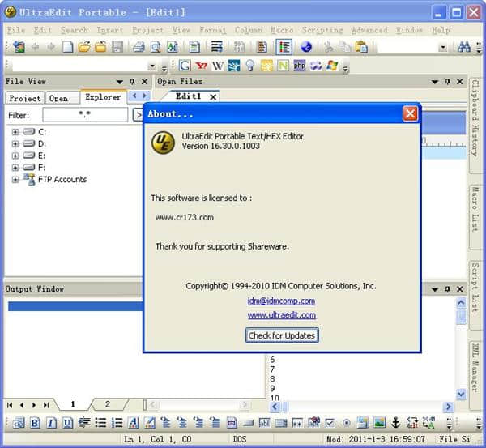Click the Filter input field
Screen dimensions: 486x448
(x=83, y=115)
